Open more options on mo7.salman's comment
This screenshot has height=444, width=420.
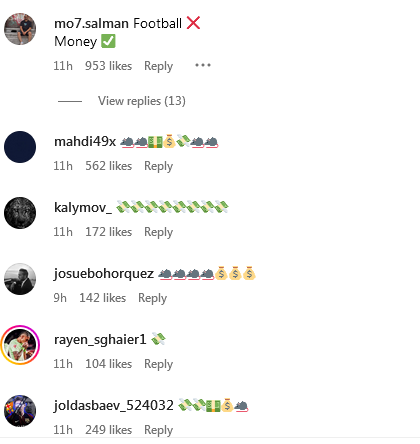(x=203, y=65)
